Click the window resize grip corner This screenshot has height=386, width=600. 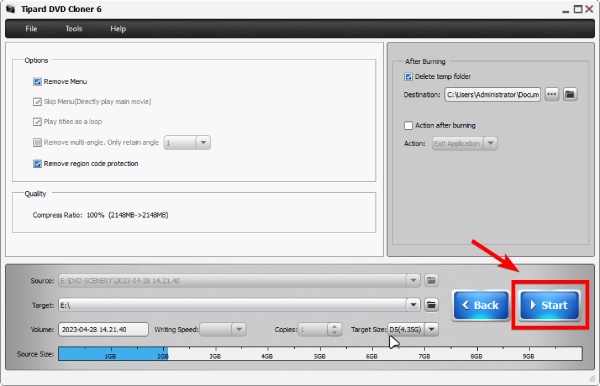[x=592, y=378]
